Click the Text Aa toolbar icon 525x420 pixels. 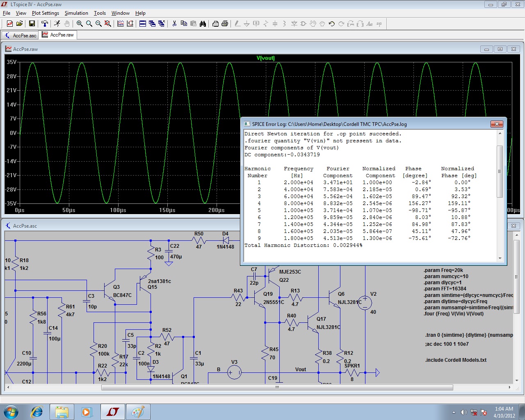[370, 24]
